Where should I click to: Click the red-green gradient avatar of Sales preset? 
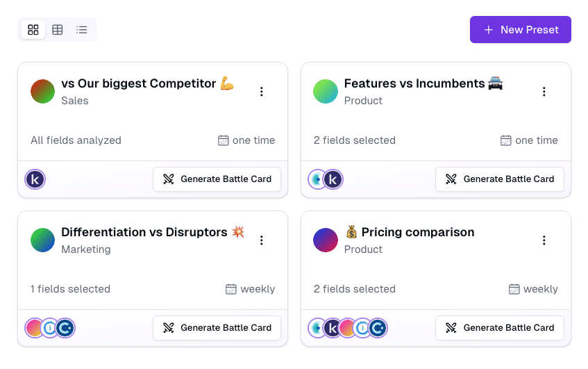pyautogui.click(x=43, y=91)
